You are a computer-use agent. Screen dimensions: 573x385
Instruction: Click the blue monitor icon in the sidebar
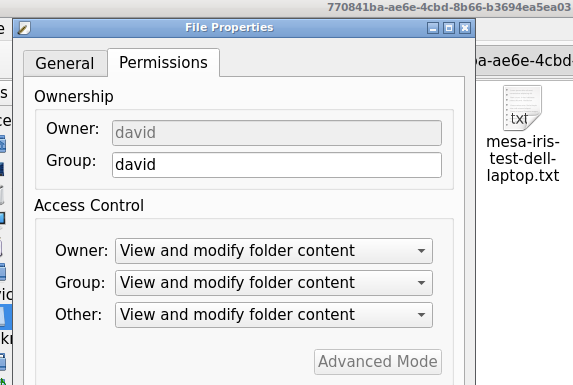point(2,218)
